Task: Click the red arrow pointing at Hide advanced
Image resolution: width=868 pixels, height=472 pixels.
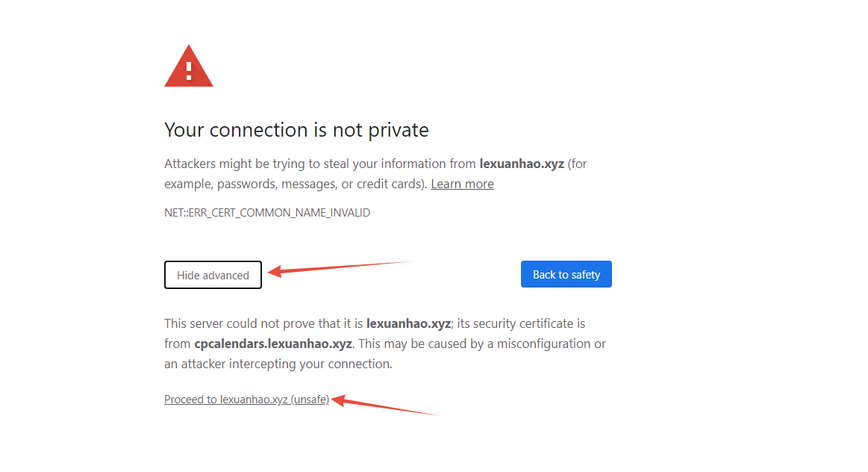Action: click(x=337, y=267)
